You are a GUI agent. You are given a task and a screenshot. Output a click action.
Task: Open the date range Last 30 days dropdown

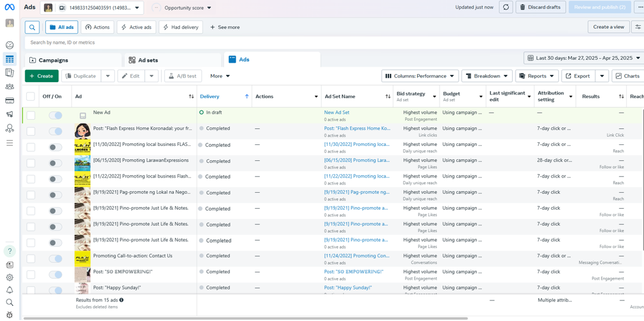[584, 58]
